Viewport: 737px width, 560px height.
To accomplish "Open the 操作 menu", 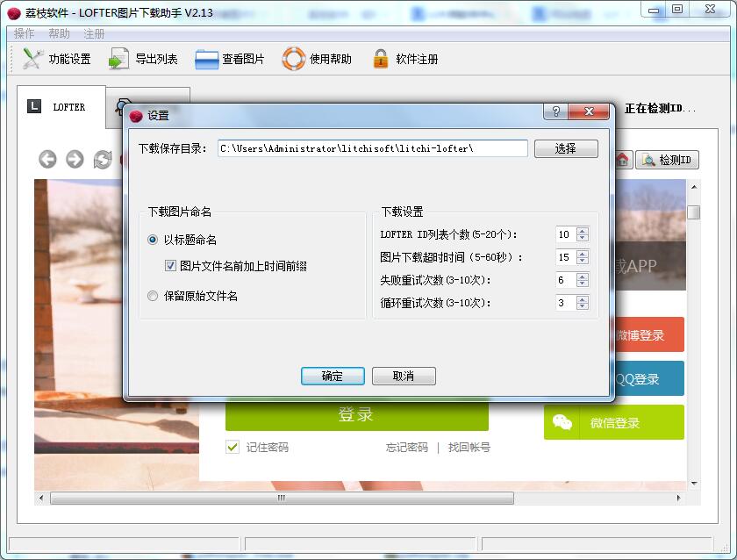I will 24,34.
